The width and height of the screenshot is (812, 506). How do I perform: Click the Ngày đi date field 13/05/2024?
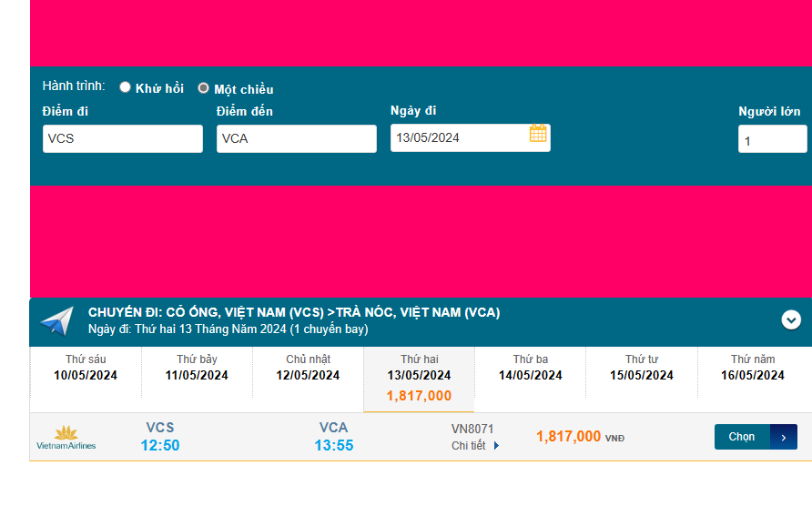coord(471,137)
